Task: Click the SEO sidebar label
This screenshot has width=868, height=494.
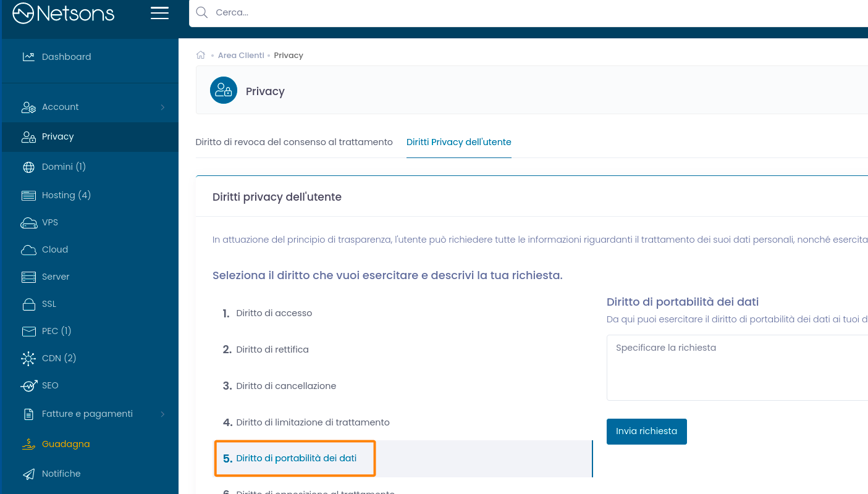Action: (50, 385)
